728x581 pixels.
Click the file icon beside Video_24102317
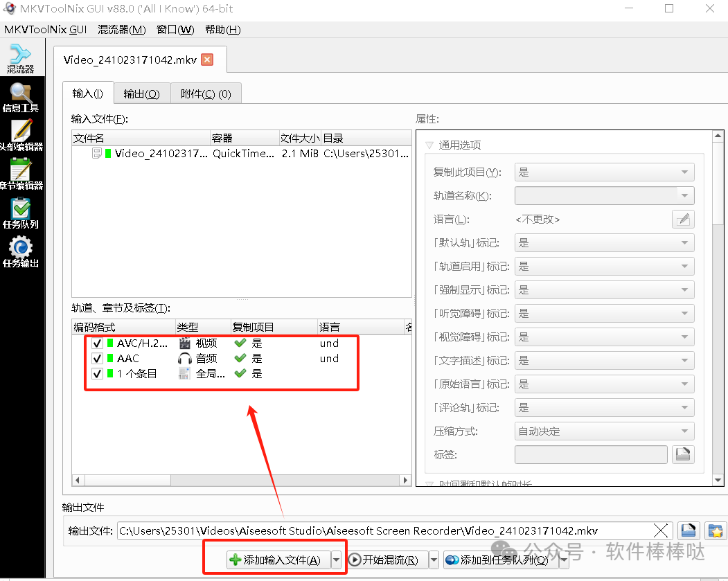point(96,153)
